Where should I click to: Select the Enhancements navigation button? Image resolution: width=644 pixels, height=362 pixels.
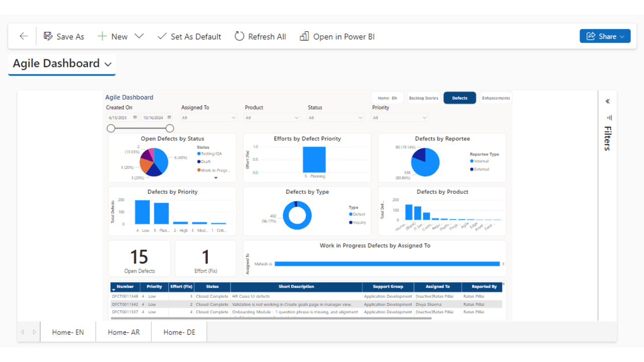pos(496,98)
